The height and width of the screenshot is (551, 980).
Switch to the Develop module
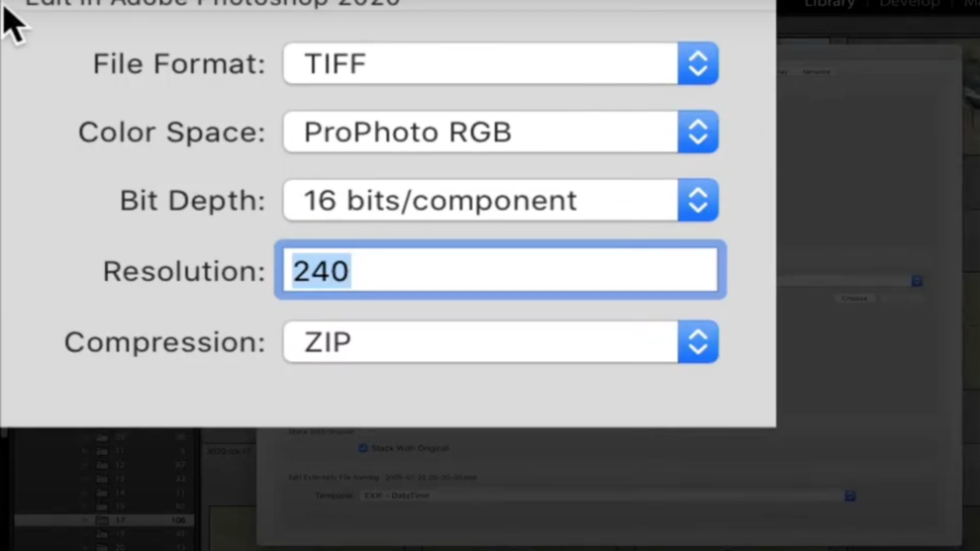(909, 5)
